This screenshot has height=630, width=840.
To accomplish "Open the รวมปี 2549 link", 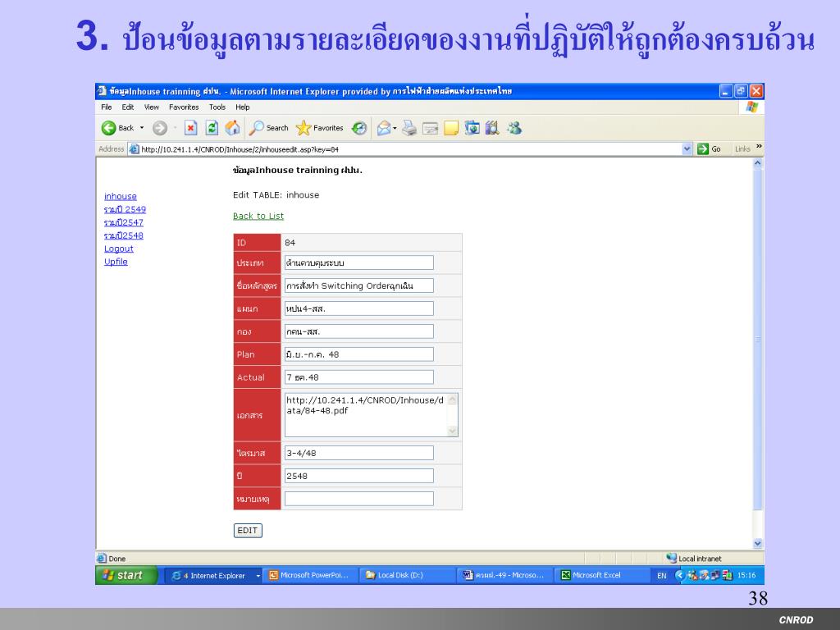I will click(125, 209).
